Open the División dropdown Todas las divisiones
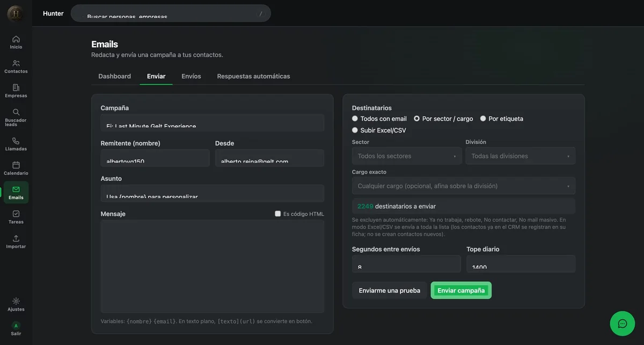 coord(521,156)
